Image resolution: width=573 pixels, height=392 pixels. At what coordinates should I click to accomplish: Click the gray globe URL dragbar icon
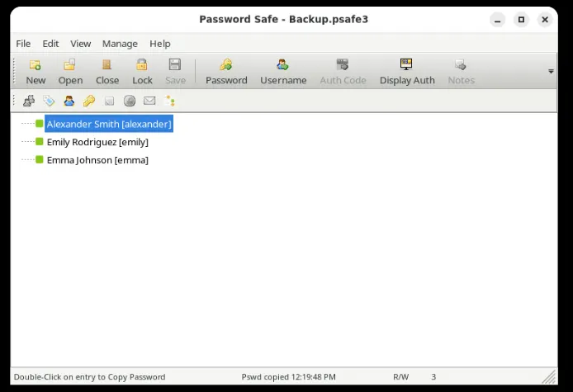click(130, 101)
